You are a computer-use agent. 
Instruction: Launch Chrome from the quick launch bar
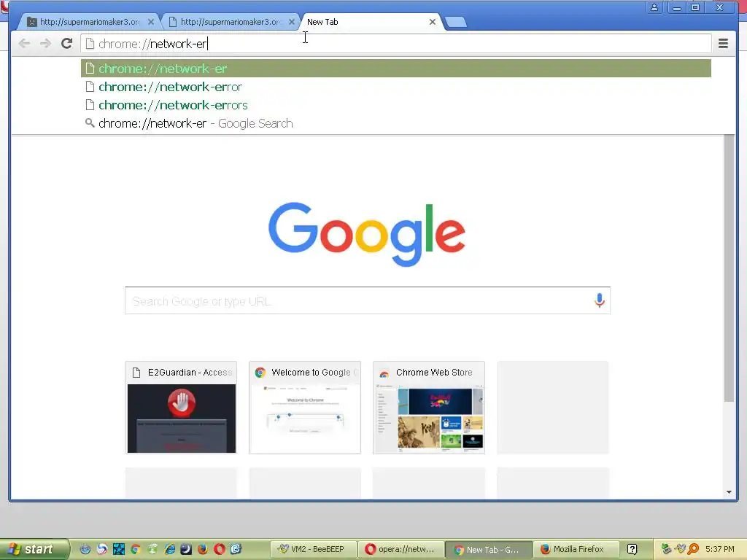click(x=135, y=549)
